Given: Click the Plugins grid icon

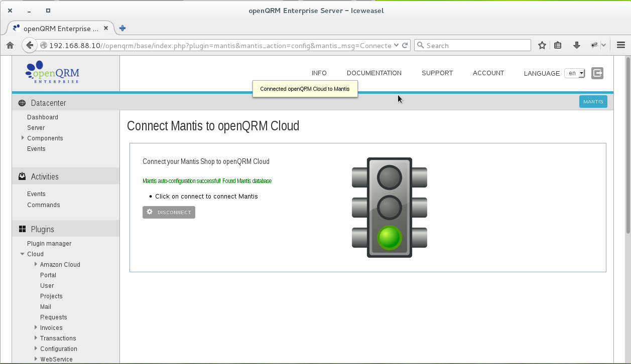Looking at the screenshot, I should click(22, 229).
